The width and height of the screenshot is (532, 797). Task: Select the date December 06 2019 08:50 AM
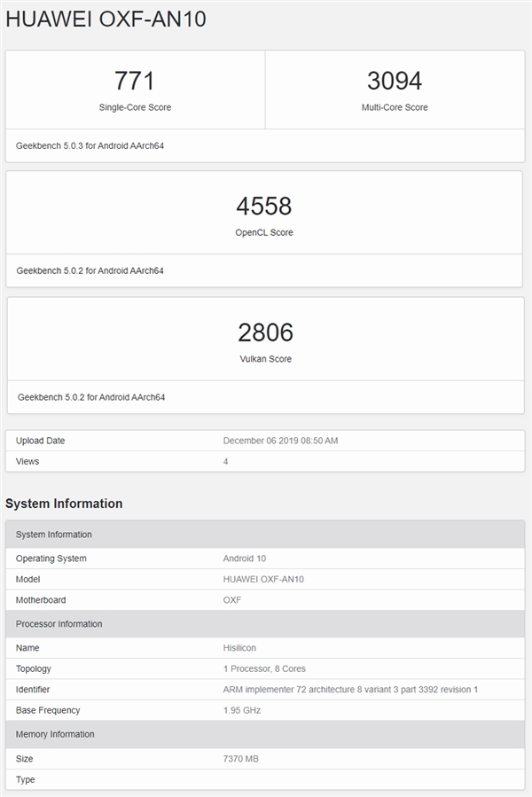point(280,441)
